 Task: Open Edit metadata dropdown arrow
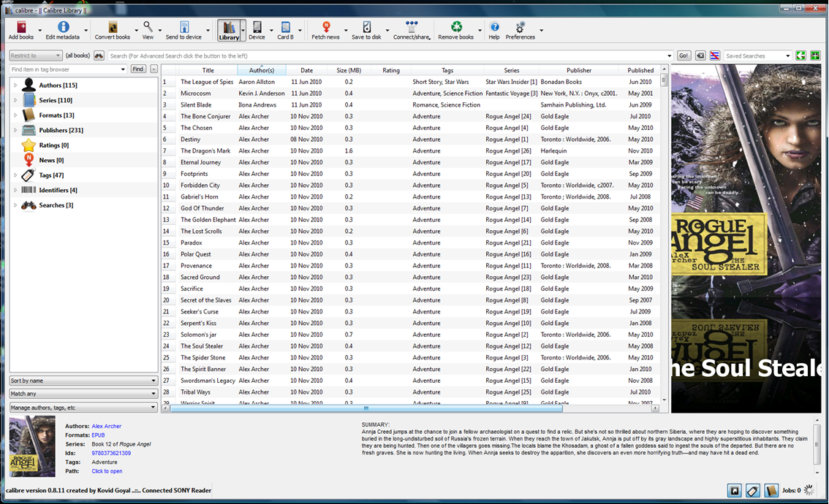(86, 31)
